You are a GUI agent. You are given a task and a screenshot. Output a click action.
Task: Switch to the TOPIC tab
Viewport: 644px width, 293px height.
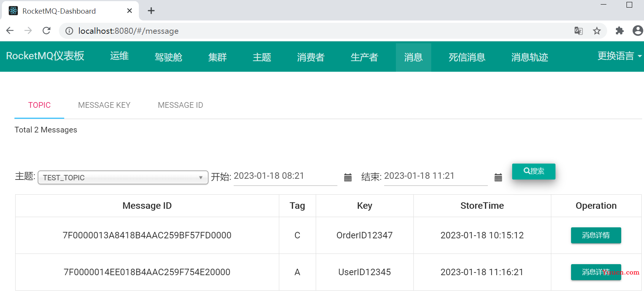[39, 105]
